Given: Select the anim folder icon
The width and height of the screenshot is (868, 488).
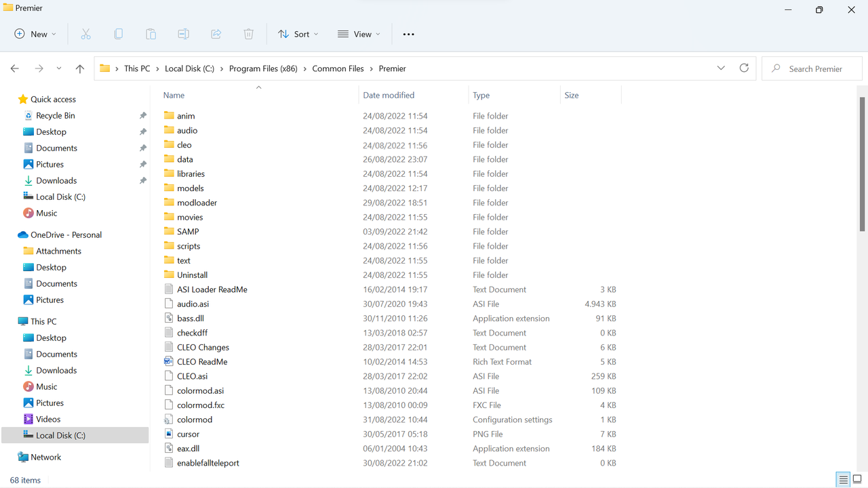Looking at the screenshot, I should (169, 116).
